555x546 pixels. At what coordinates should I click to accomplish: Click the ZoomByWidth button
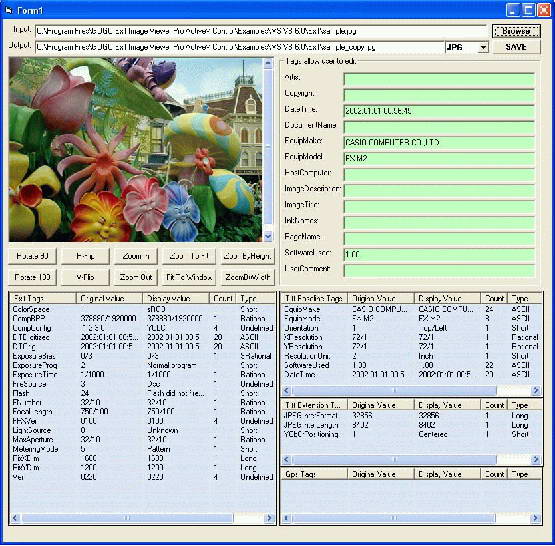coord(247,277)
